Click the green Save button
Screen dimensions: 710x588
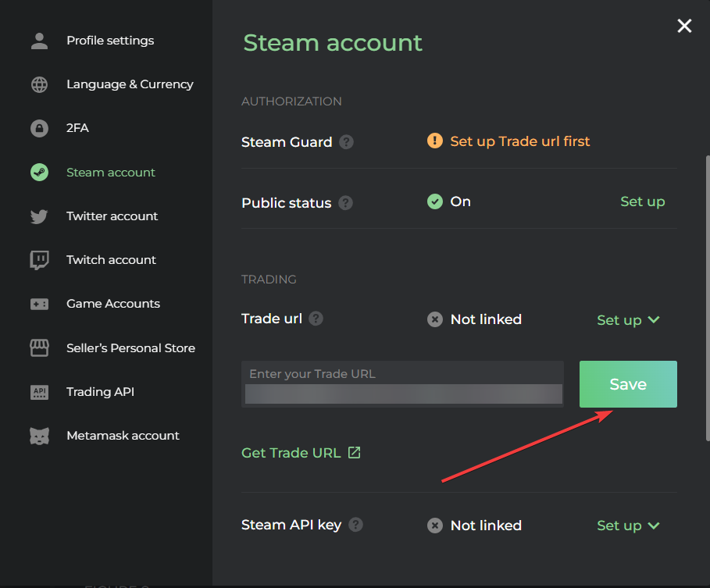click(628, 384)
